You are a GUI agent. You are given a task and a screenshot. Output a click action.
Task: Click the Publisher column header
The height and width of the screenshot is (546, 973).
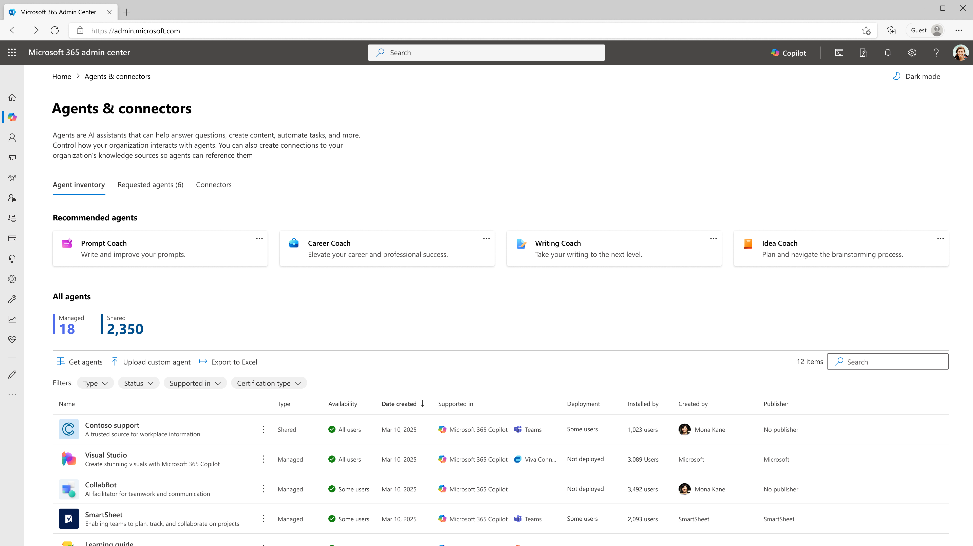click(776, 404)
